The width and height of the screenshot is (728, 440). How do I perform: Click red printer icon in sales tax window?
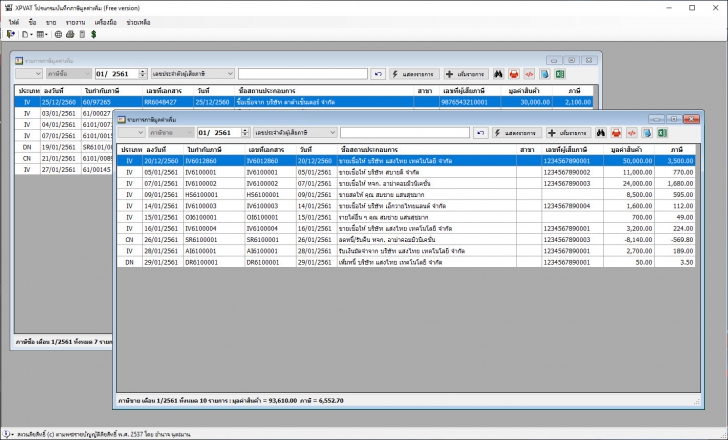pyautogui.click(x=617, y=133)
